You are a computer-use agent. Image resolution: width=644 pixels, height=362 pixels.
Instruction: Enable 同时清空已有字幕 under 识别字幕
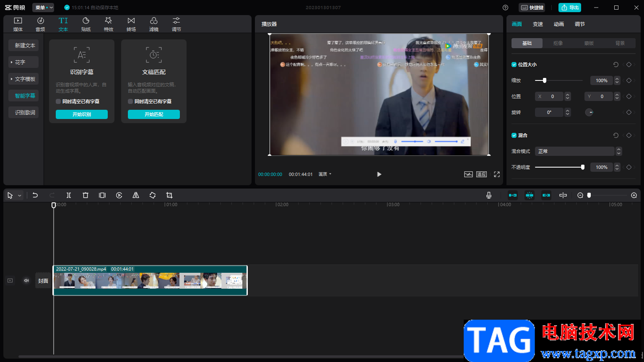click(x=58, y=101)
